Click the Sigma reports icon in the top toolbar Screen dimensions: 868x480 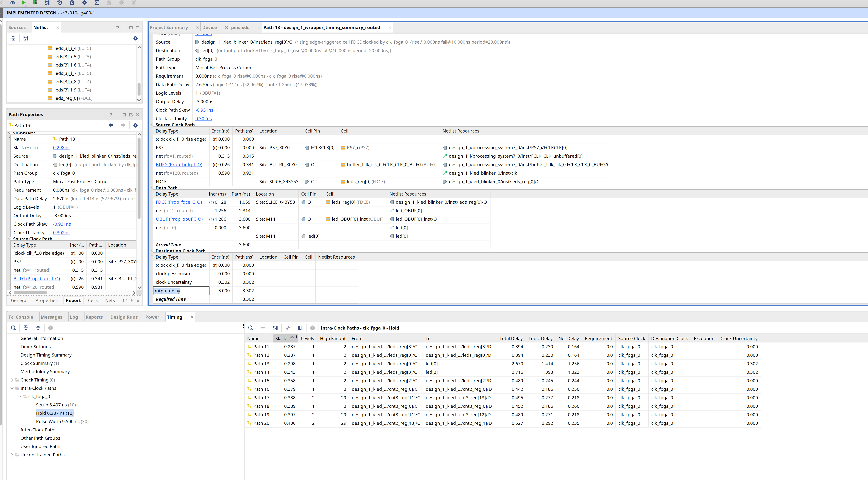[97, 3]
